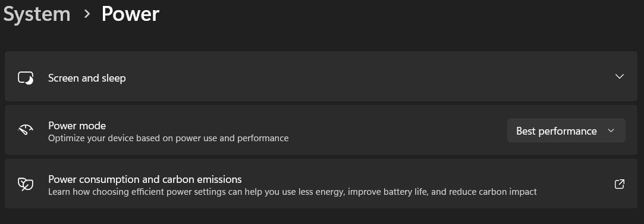Screen dimensions: 644x224
Task: Click 'Learn how choosing efficient power settings' text
Action: (292, 192)
